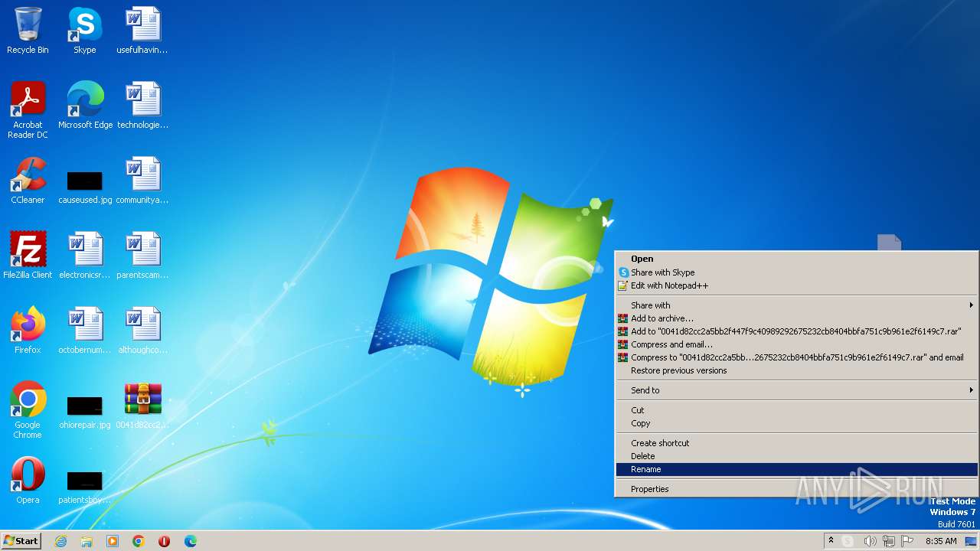Choose Add to archive...
This screenshot has height=551, width=980.
click(796, 318)
